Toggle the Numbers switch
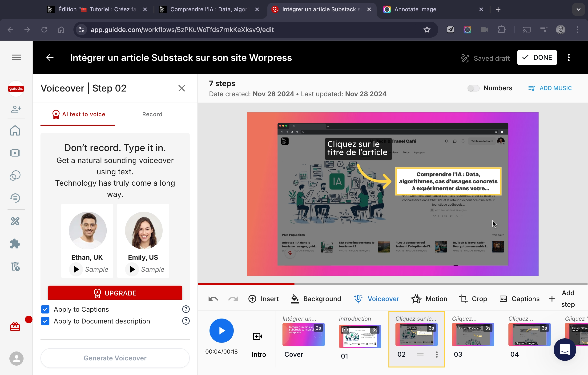This screenshot has height=375, width=588. pos(473,88)
